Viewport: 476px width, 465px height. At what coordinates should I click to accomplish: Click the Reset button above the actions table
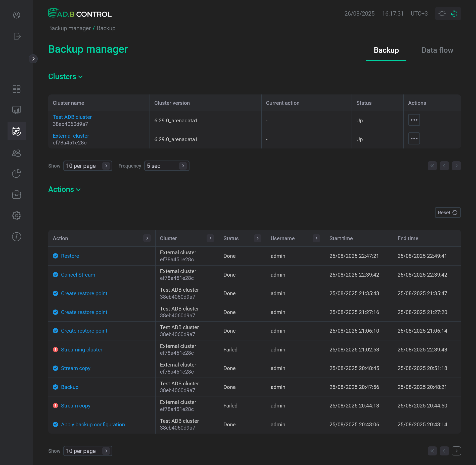click(x=447, y=213)
